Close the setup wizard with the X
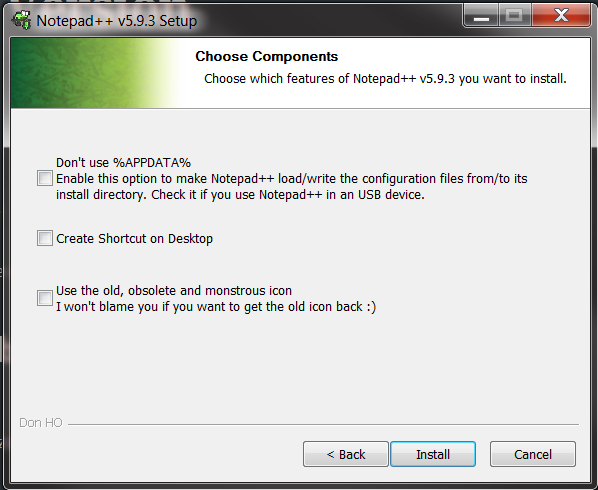Viewport: 598px width, 490px height. pyautogui.click(x=561, y=16)
